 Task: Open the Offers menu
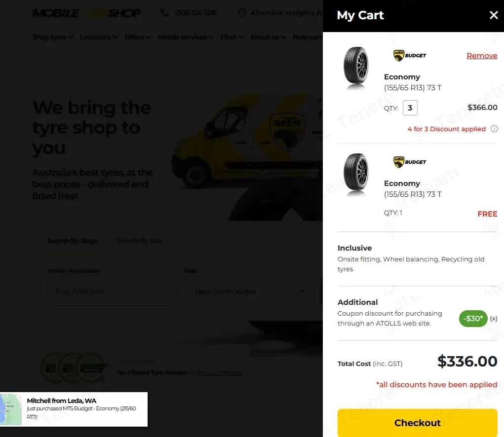(x=138, y=37)
